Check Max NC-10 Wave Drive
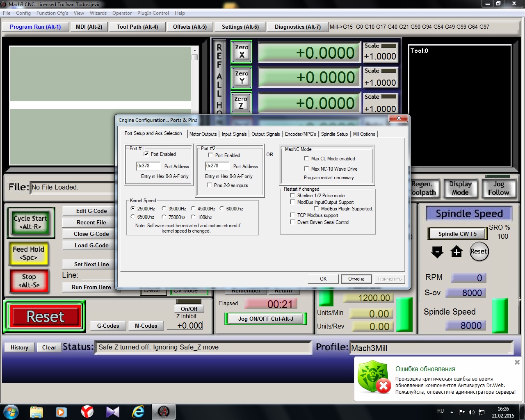 click(306, 169)
